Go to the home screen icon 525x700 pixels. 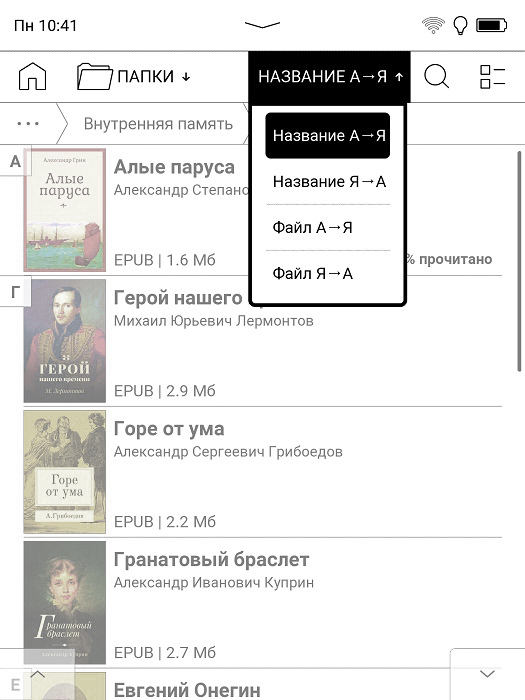(32, 76)
